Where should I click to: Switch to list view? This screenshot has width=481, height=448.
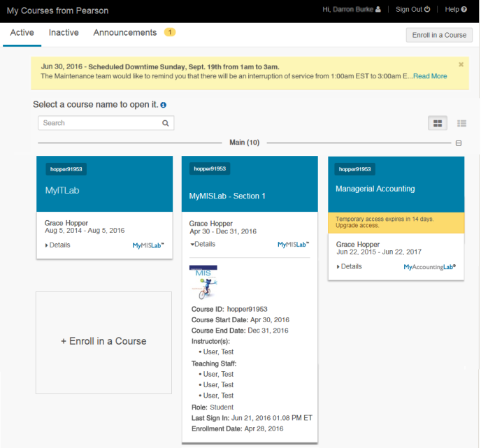[461, 123]
